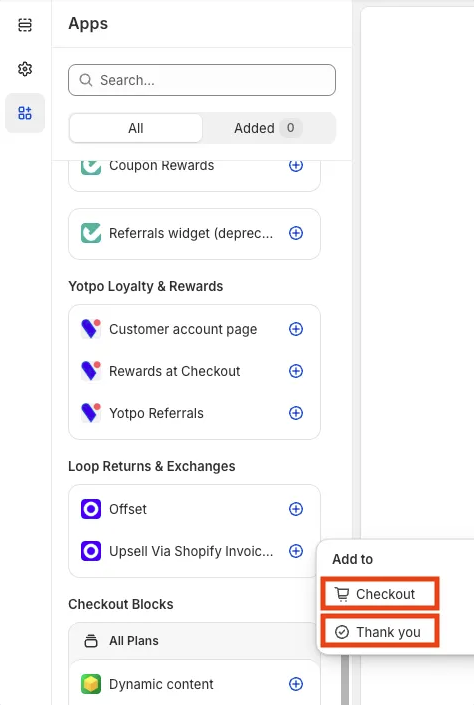Open the Settings gear in sidebar
The height and width of the screenshot is (705, 474).
(x=25, y=69)
